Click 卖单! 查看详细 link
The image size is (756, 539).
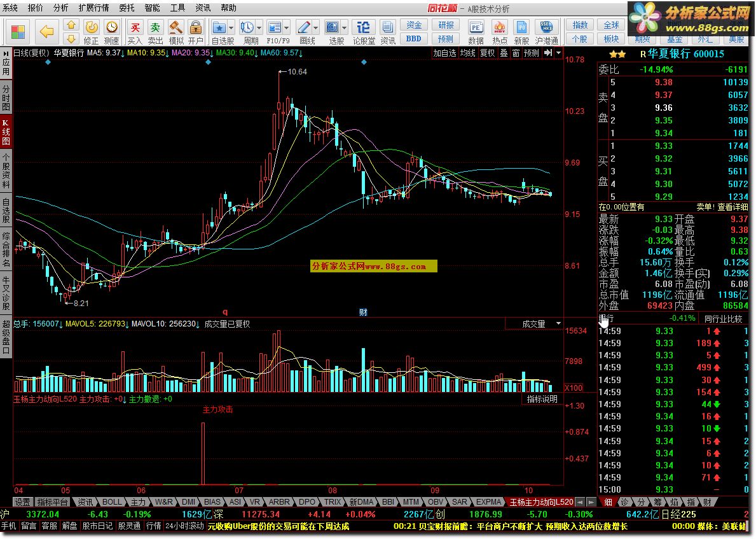722,207
